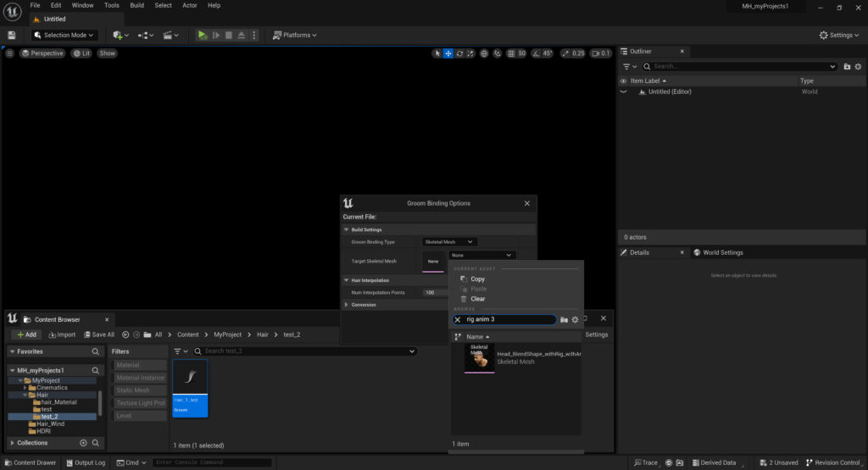Select the translate gizmo tool in viewport
This screenshot has width=868, height=470.
pyautogui.click(x=448, y=53)
